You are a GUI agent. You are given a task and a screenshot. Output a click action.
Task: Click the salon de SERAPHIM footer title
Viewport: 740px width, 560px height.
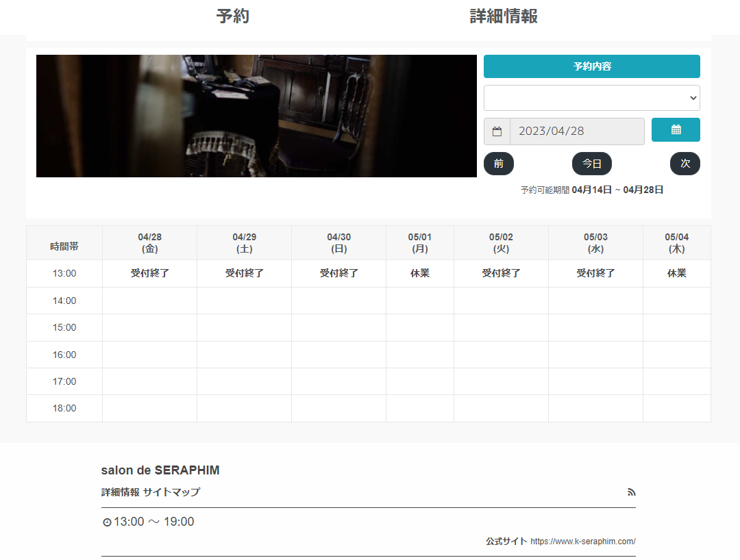160,470
